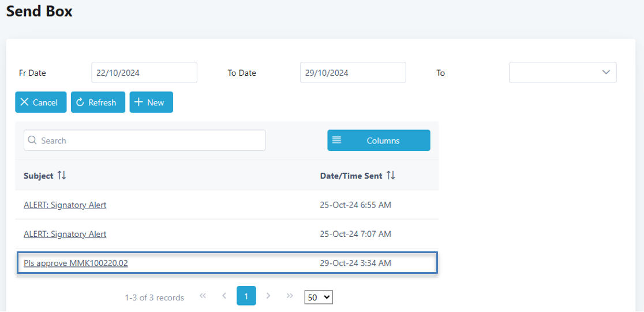Open the 50 rows-per-page dropdown
644x312 pixels.
319,297
